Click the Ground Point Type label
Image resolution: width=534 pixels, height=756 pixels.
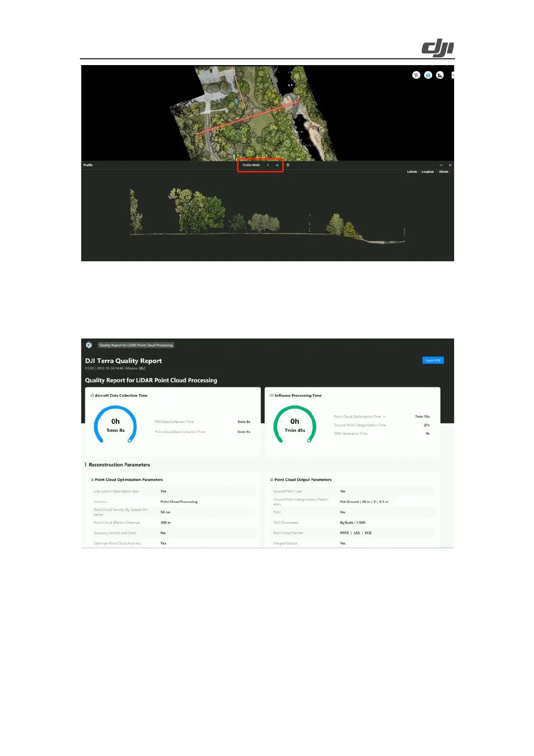288,491
